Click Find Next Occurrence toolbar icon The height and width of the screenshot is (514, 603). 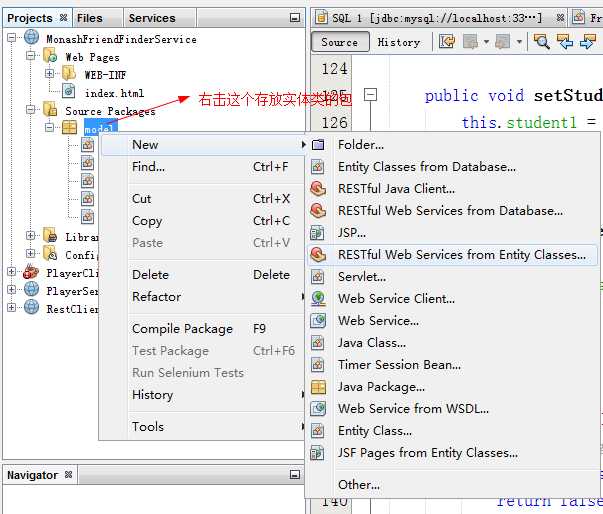click(588, 41)
